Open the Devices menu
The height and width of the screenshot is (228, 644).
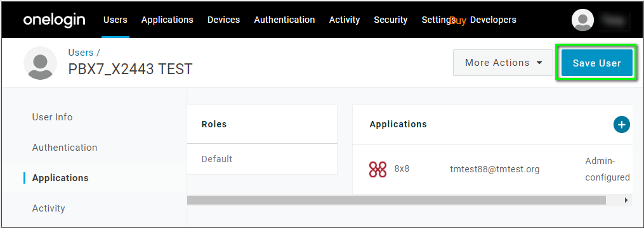pyautogui.click(x=223, y=20)
